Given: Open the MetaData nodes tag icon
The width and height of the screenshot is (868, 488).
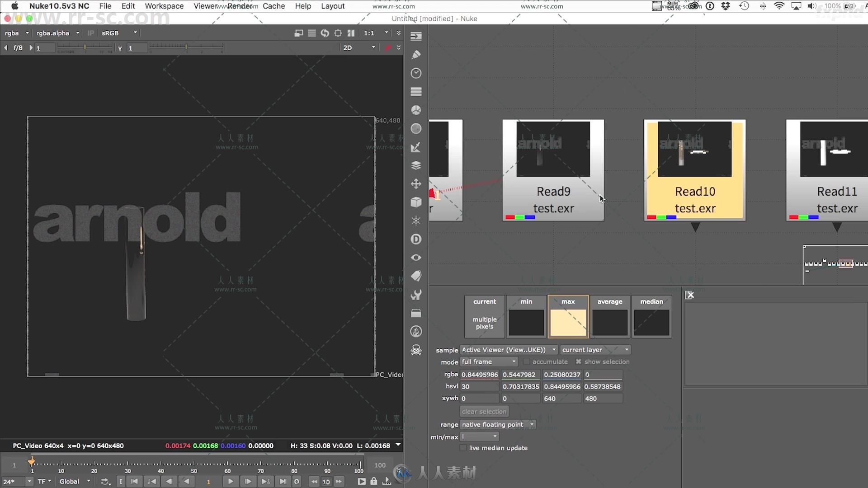Looking at the screenshot, I should (416, 276).
